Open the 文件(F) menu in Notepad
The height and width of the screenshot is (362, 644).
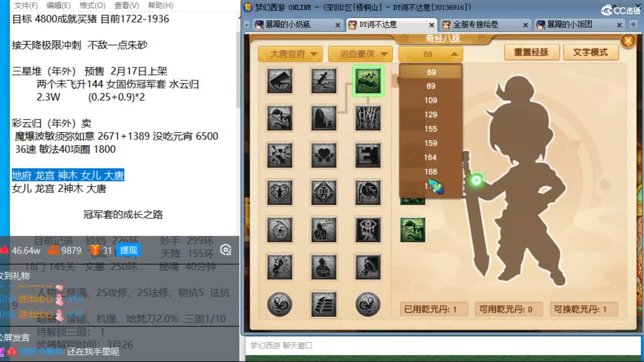pyautogui.click(x=26, y=6)
